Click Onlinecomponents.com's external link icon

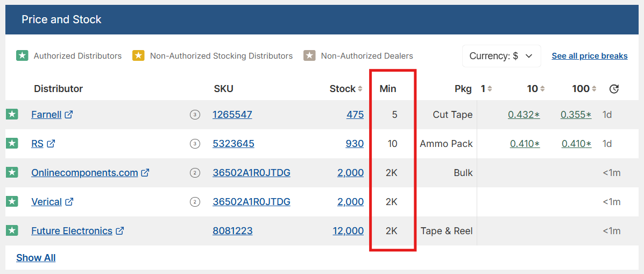(145, 173)
